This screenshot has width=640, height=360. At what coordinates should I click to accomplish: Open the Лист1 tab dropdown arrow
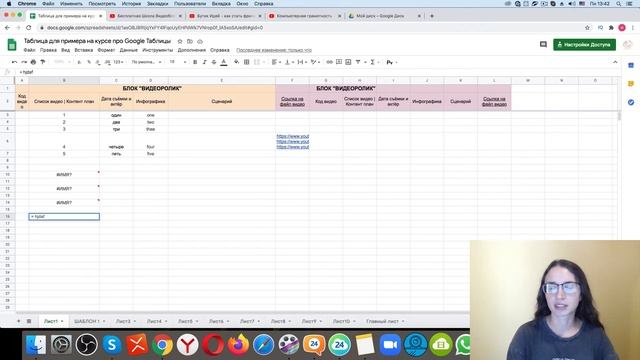coord(62,321)
